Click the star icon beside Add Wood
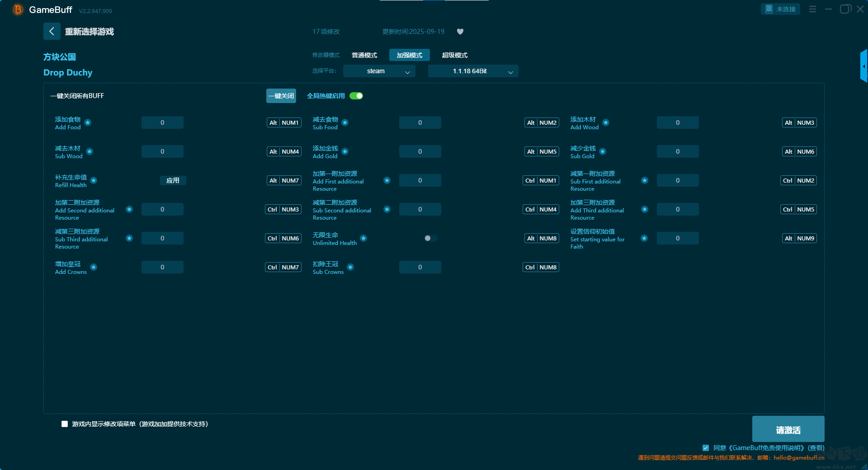 [x=606, y=122]
